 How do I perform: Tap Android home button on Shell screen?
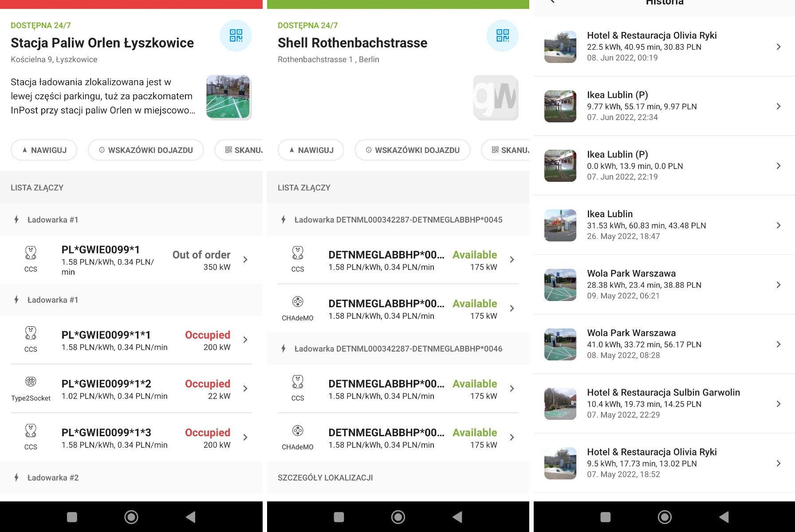pos(398,517)
